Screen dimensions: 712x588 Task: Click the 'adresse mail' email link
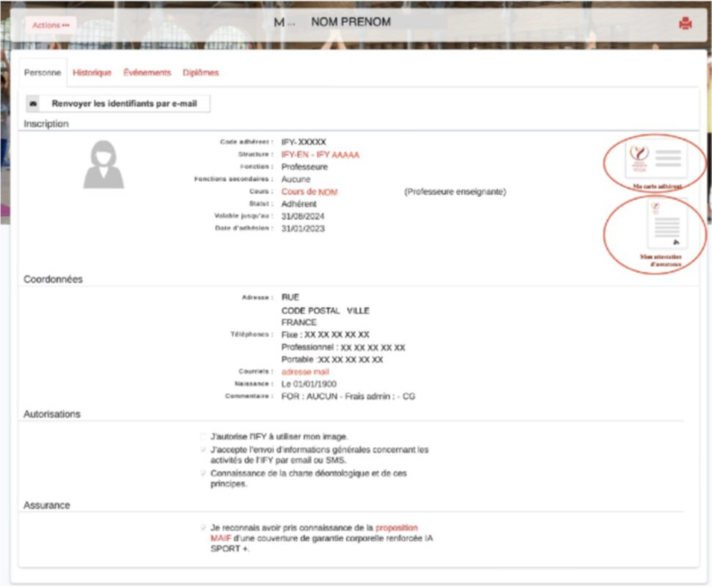tap(305, 372)
